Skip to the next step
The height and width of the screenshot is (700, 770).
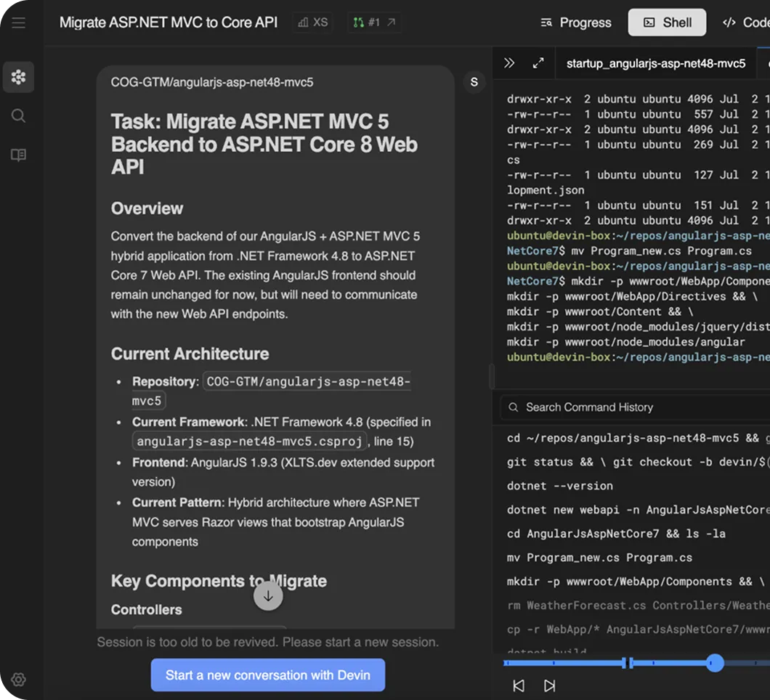tap(549, 685)
